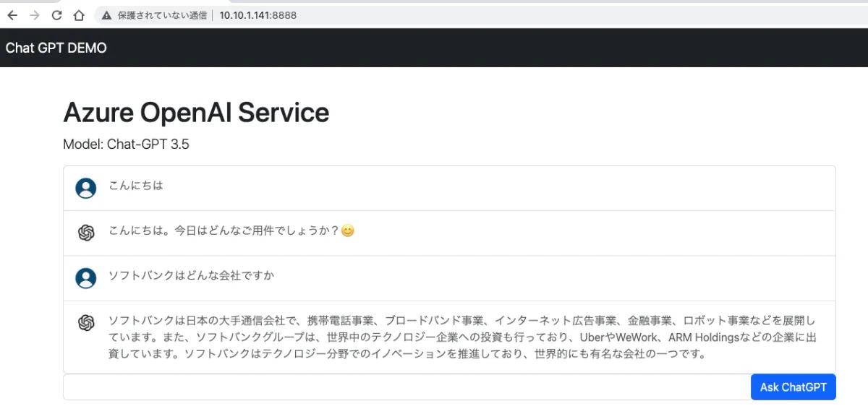Click the user avatar beside こんにちは
868x414 pixels.
click(86, 188)
